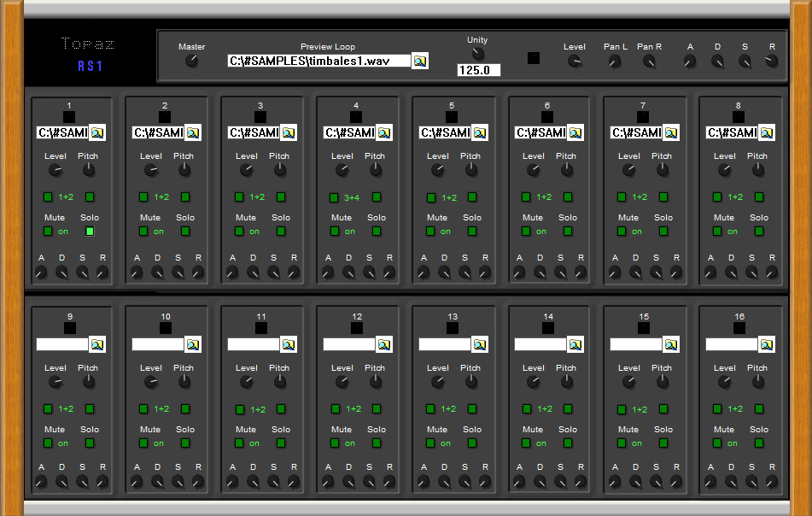
Task: Click the Pitch knob on pad 3
Action: 280,169
